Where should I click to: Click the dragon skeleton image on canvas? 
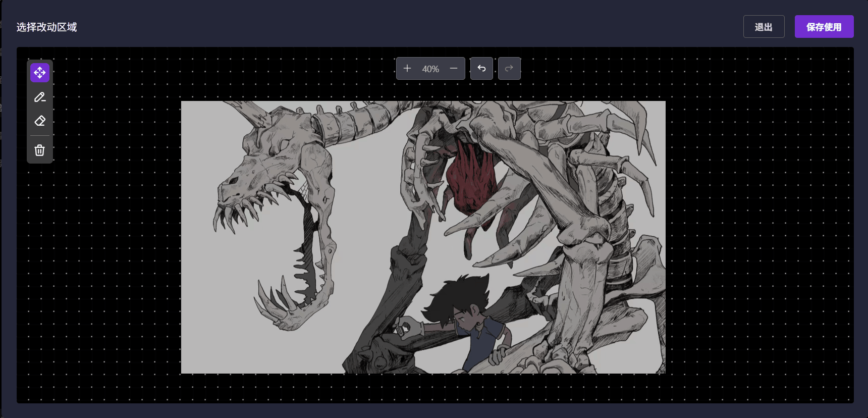point(423,237)
